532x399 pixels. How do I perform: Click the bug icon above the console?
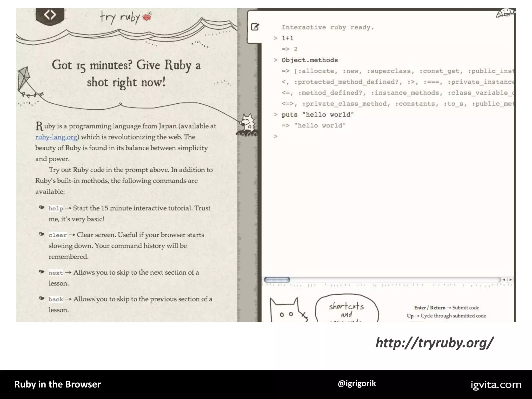tap(505, 13)
